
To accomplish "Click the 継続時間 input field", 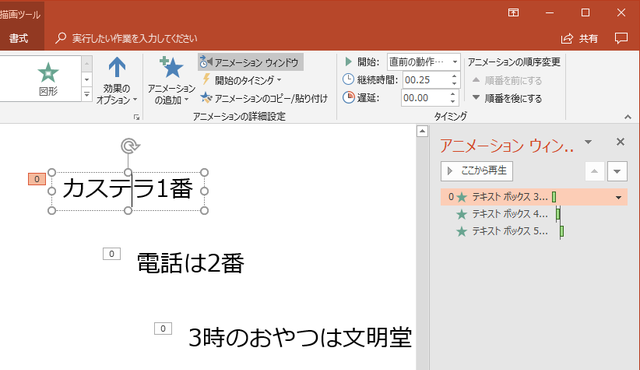I will (426, 80).
